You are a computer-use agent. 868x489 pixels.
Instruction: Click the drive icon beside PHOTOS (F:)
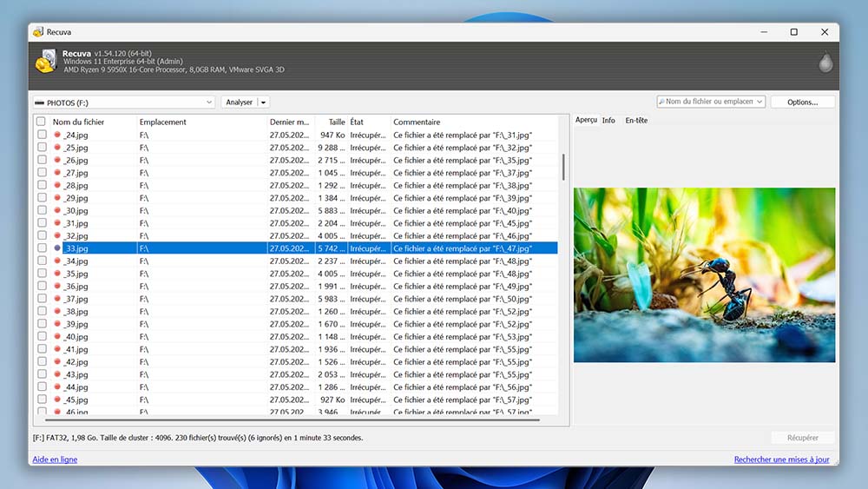tap(39, 103)
